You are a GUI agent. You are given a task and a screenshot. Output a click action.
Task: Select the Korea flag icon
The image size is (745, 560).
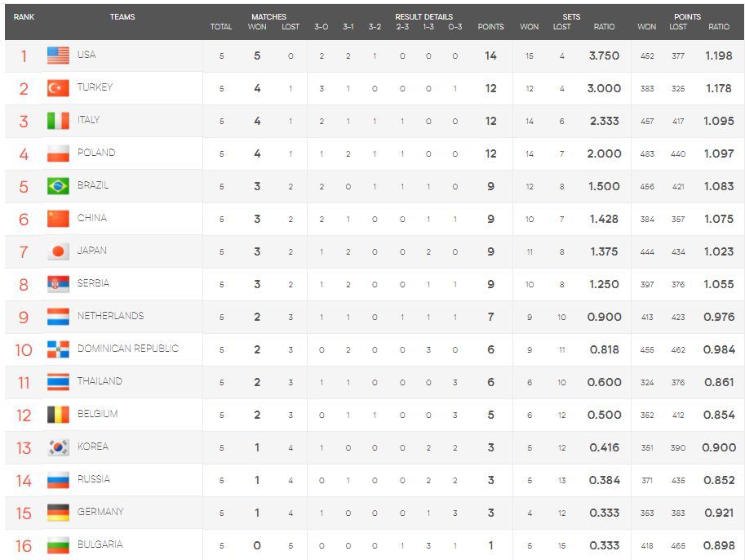pos(58,447)
